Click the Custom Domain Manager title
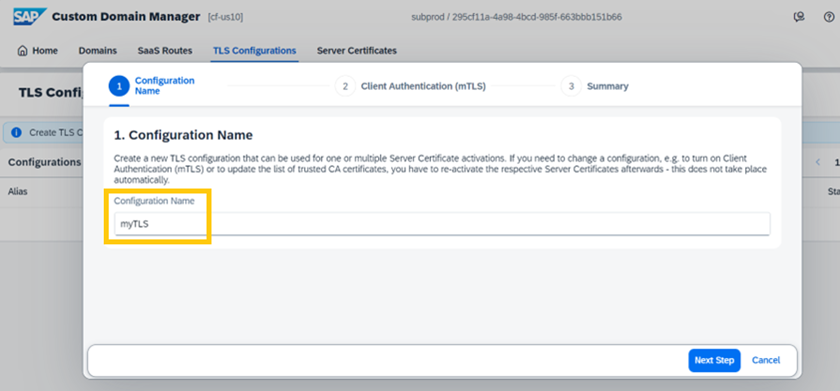This screenshot has height=391, width=840. point(126,17)
